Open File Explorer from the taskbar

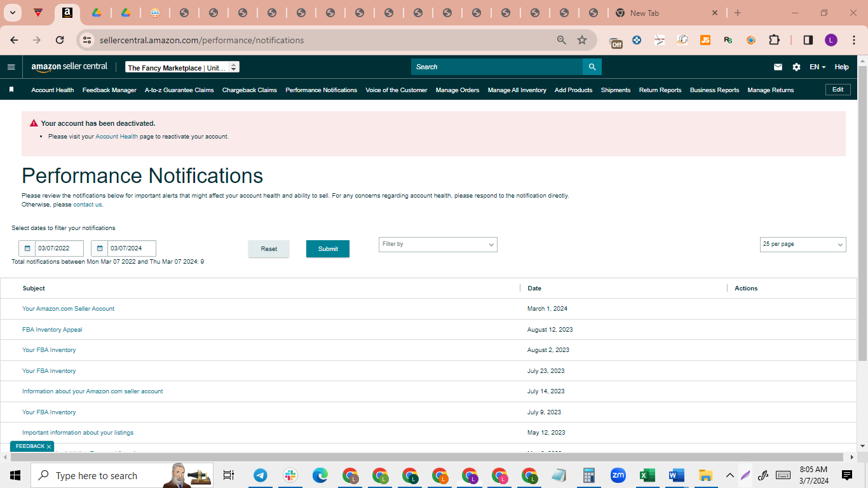point(705,475)
